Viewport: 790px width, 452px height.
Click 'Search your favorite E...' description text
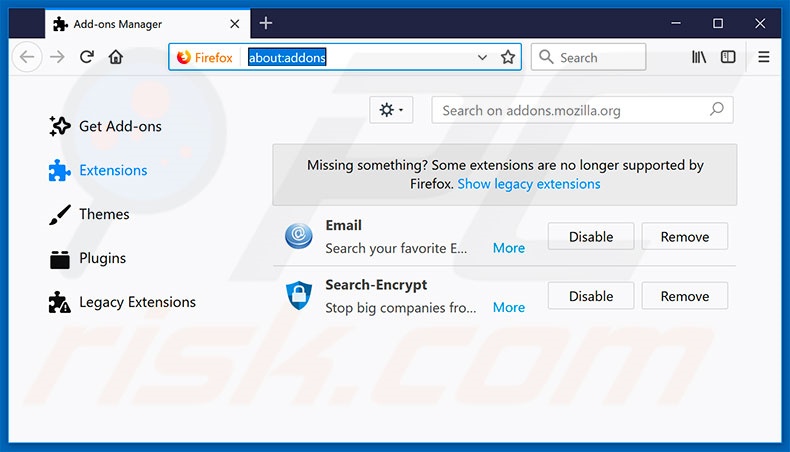pyautogui.click(x=396, y=248)
